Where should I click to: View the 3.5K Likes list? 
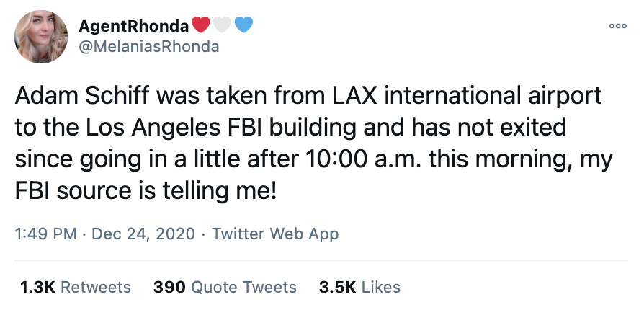coord(359,287)
